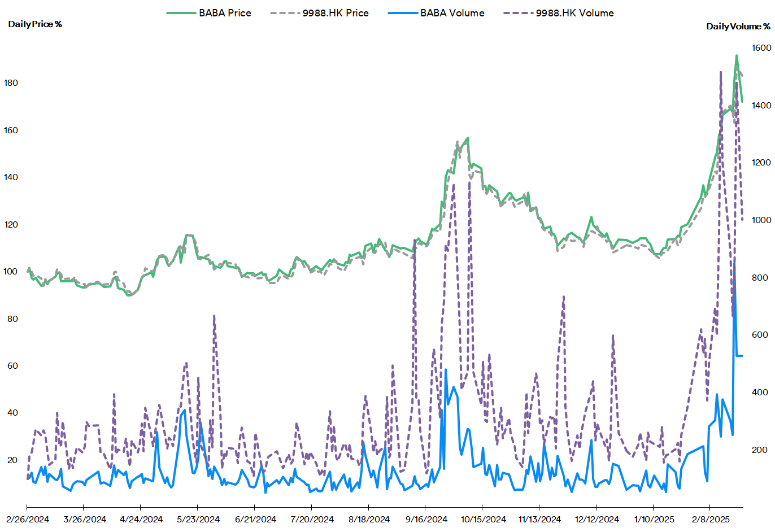Click the BABA Price legend label
775x532 pixels.
pyautogui.click(x=225, y=13)
